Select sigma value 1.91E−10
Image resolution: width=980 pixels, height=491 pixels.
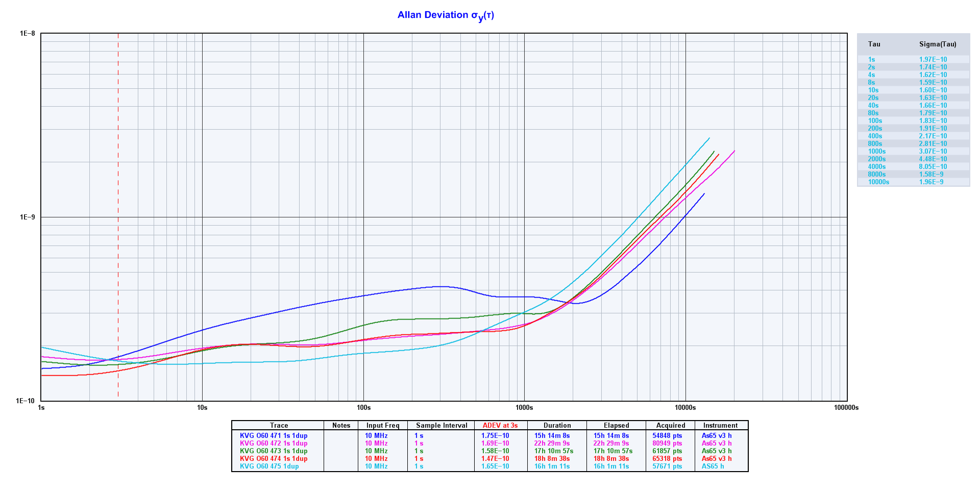coord(933,129)
